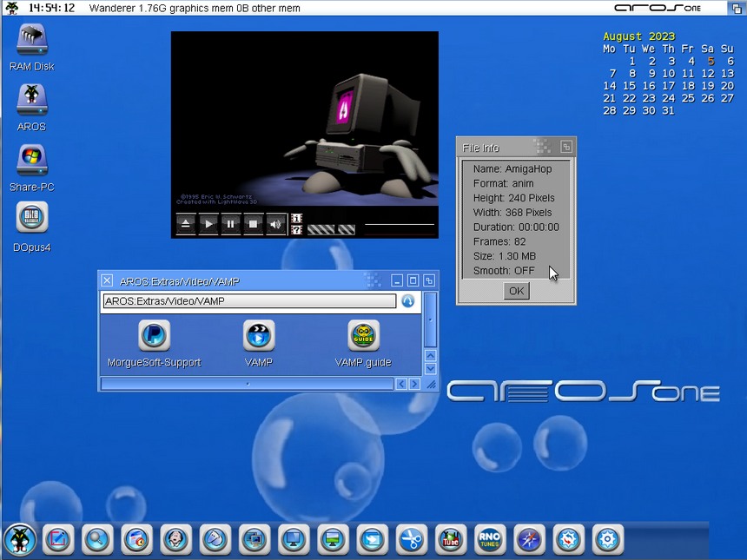Screen dimensions: 747x560
Task: Toggle the speaker mute button in player
Action: [x=275, y=224]
